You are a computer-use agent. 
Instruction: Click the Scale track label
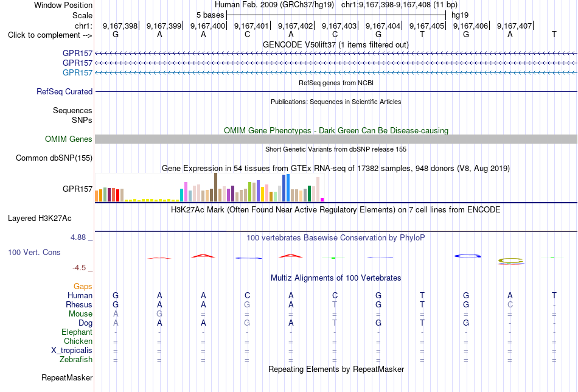click(82, 15)
